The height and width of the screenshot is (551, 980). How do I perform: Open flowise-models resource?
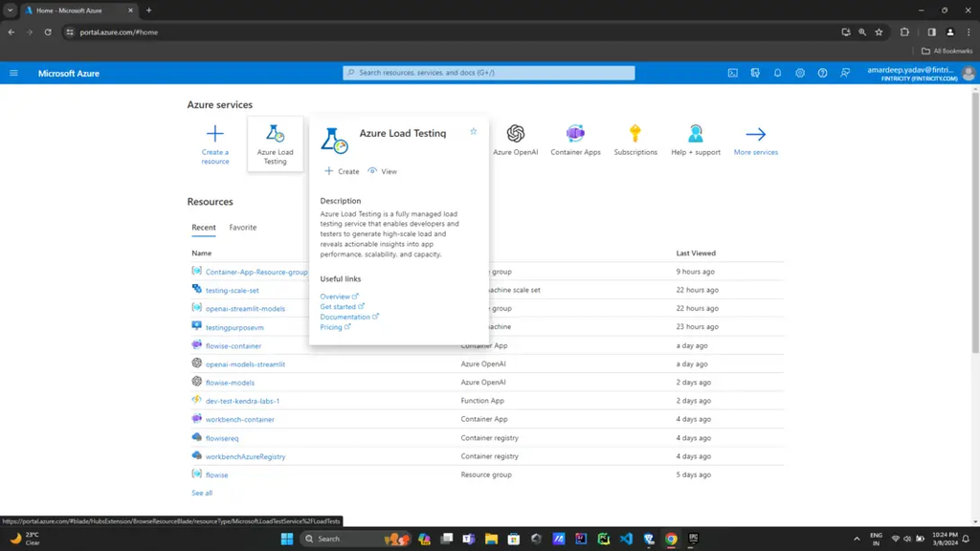coord(230,383)
